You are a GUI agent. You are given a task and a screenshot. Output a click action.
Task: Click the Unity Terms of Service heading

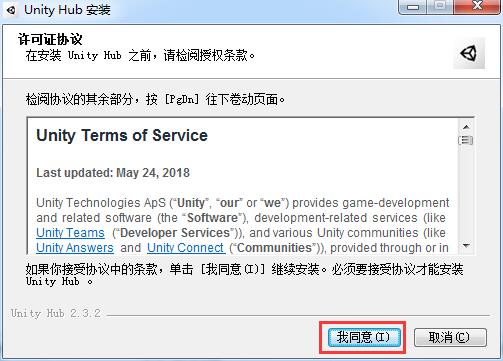tap(122, 135)
